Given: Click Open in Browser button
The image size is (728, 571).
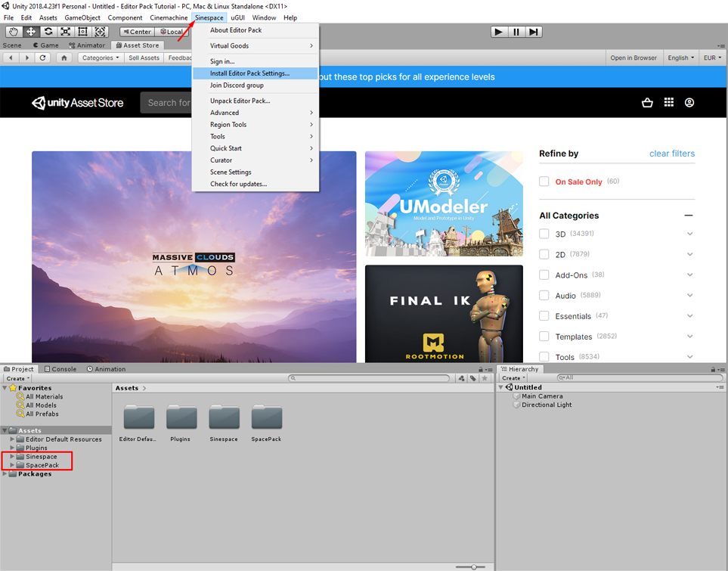Looking at the screenshot, I should [634, 57].
